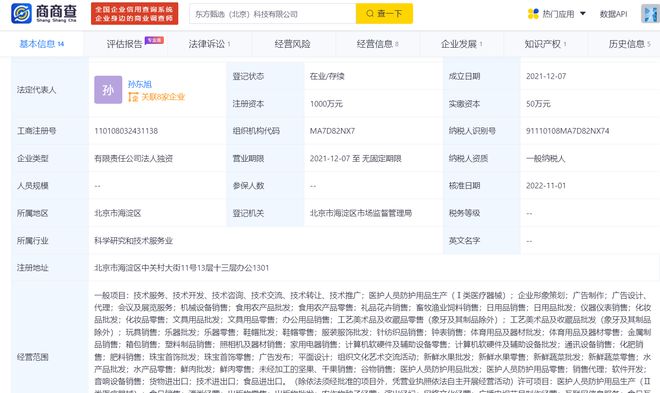Click the 2021-12-07 至 无固定期限 value
The height and width of the screenshot is (393, 660).
click(356, 158)
